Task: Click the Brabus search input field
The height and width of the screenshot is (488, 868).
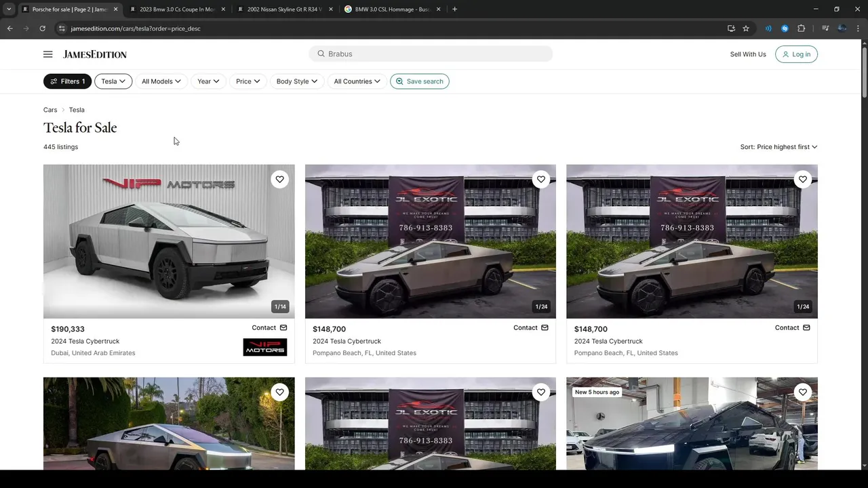Action: pyautogui.click(x=431, y=54)
